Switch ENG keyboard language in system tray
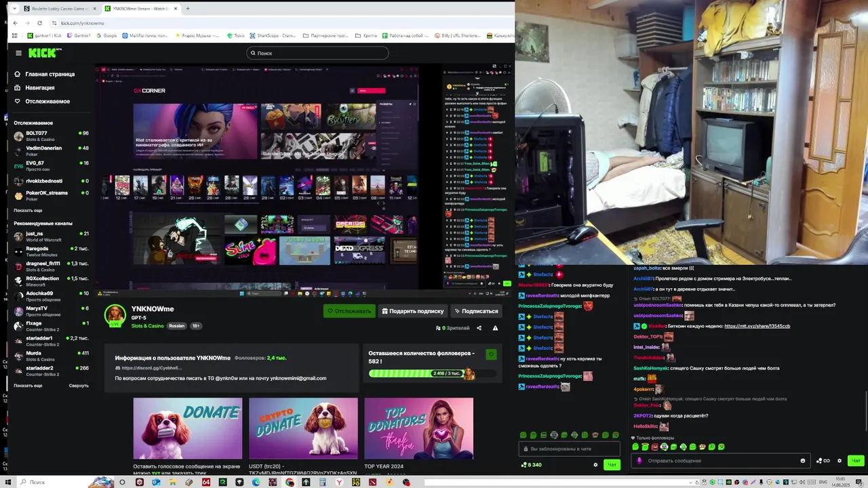This screenshot has height=488, width=868. tap(823, 482)
